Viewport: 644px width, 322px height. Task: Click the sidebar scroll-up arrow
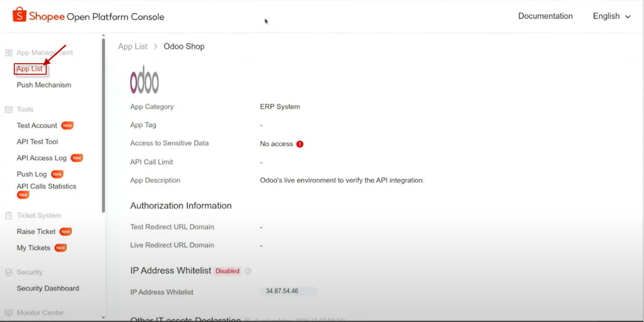(x=103, y=36)
